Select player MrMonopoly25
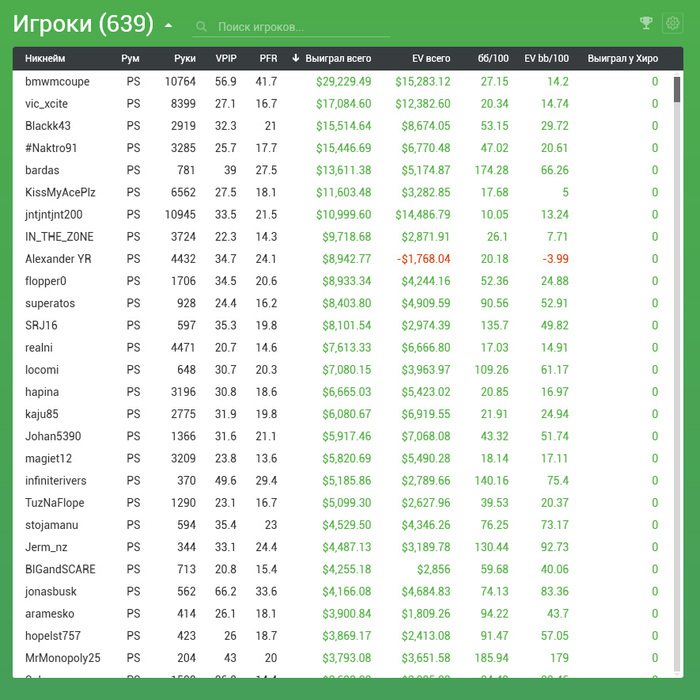Image resolution: width=700 pixels, height=700 pixels. [x=62, y=658]
